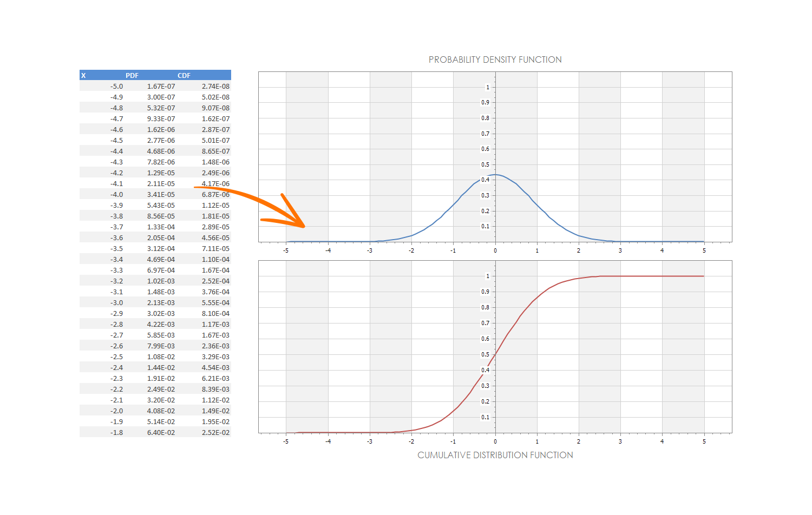Click the CDF value 1.10E-04

(215, 260)
